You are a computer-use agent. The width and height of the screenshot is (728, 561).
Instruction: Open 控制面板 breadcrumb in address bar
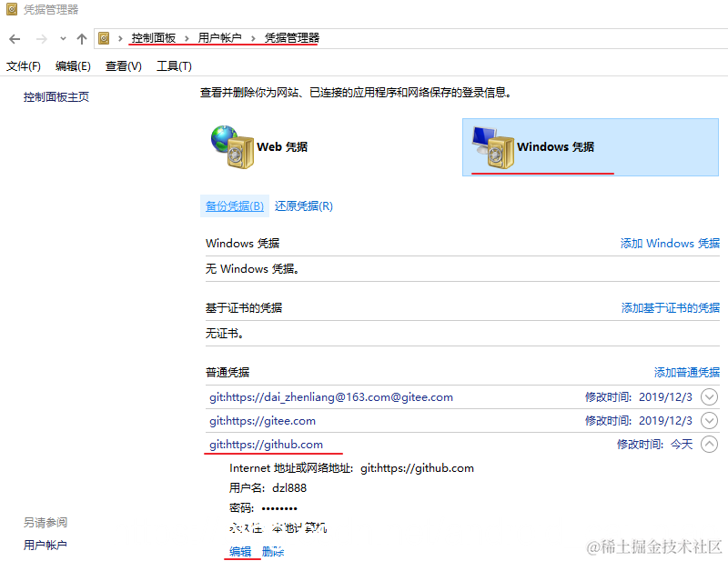click(153, 38)
